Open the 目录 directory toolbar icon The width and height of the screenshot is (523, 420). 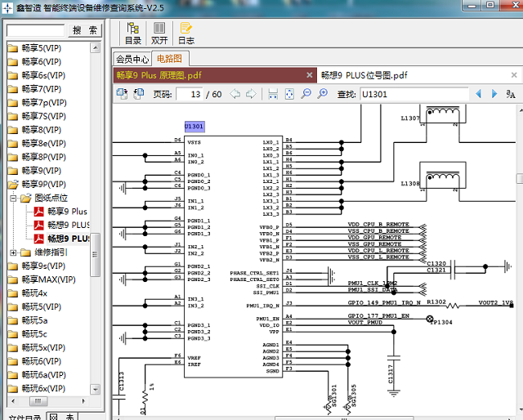(133, 34)
